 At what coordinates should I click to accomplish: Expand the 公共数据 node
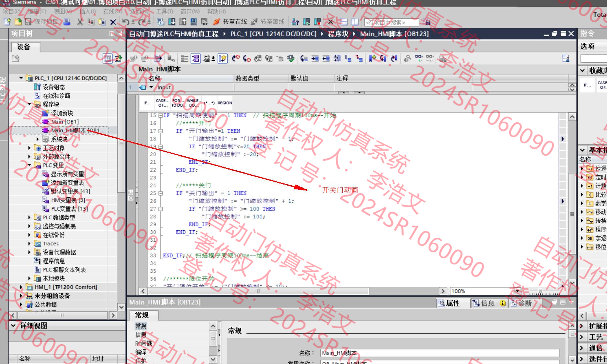[x=21, y=304]
